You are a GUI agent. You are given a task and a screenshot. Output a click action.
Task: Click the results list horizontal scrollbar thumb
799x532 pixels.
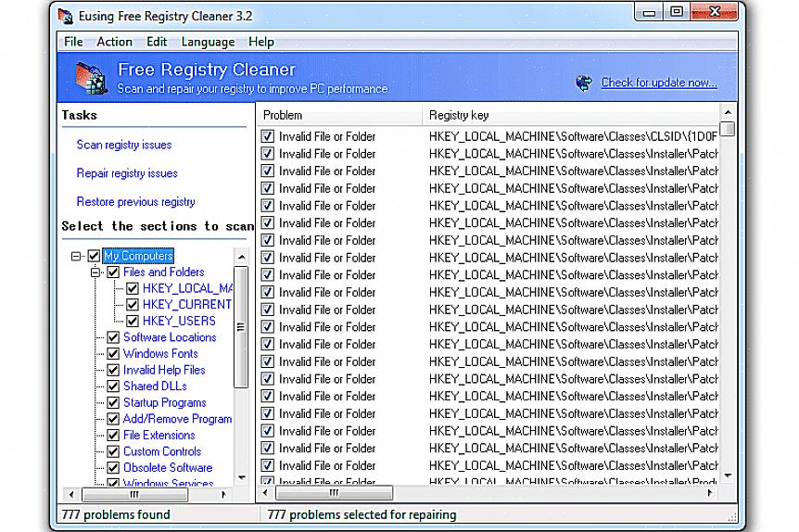click(334, 493)
